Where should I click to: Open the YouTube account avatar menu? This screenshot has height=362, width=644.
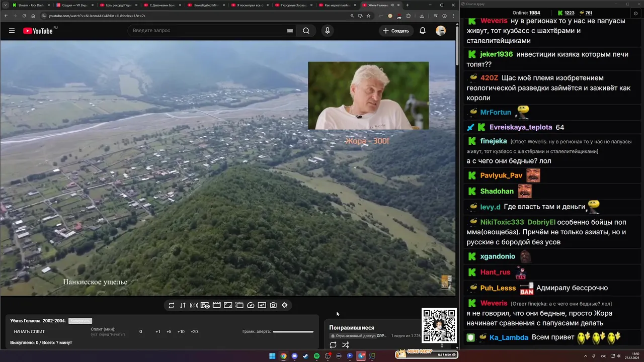tap(441, 31)
